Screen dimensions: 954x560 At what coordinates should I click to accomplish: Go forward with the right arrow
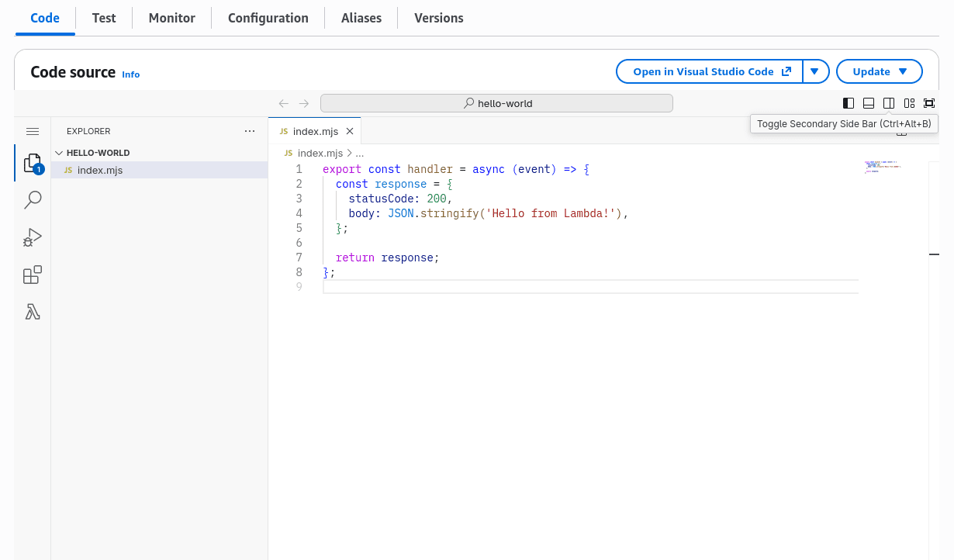tap(304, 103)
